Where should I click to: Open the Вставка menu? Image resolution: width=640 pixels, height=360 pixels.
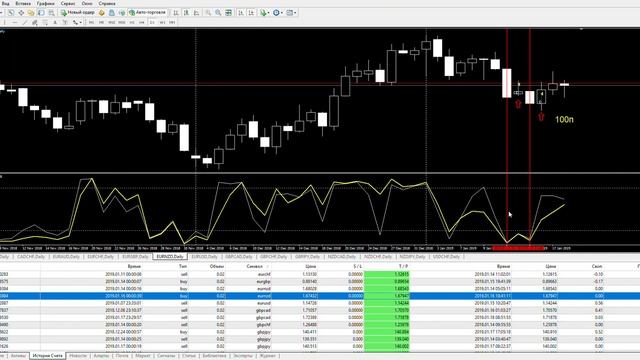click(x=23, y=3)
